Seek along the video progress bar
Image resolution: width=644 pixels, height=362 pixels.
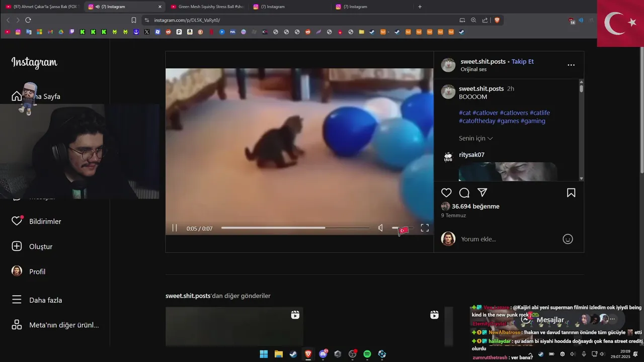coord(295,228)
